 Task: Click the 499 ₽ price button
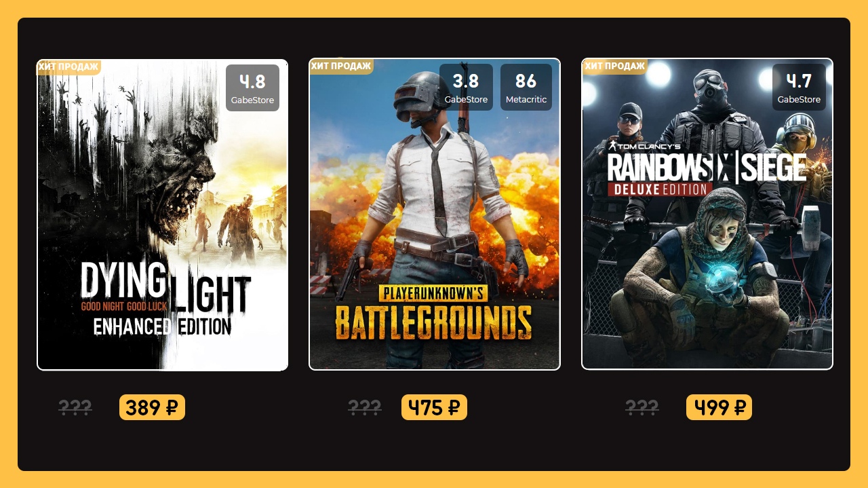[719, 407]
